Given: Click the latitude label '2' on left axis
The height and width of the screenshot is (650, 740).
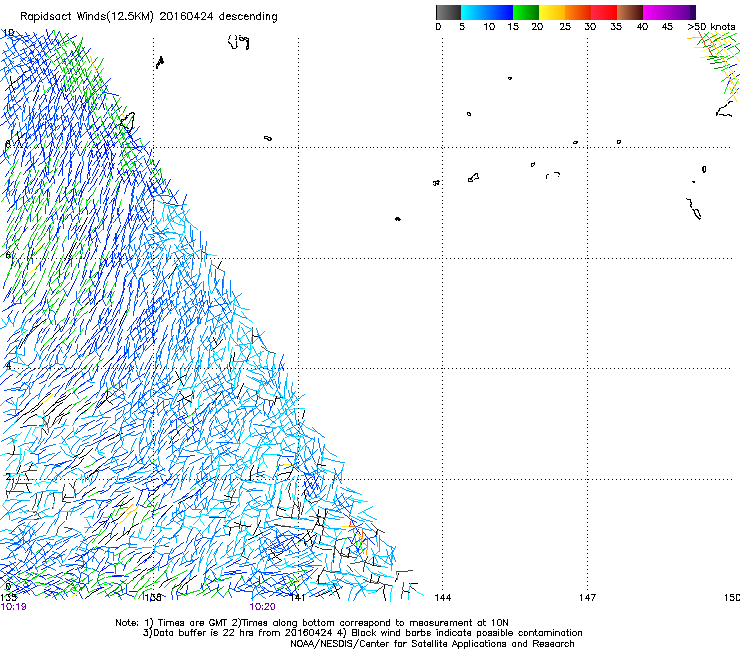Looking at the screenshot, I should (x=8, y=476).
